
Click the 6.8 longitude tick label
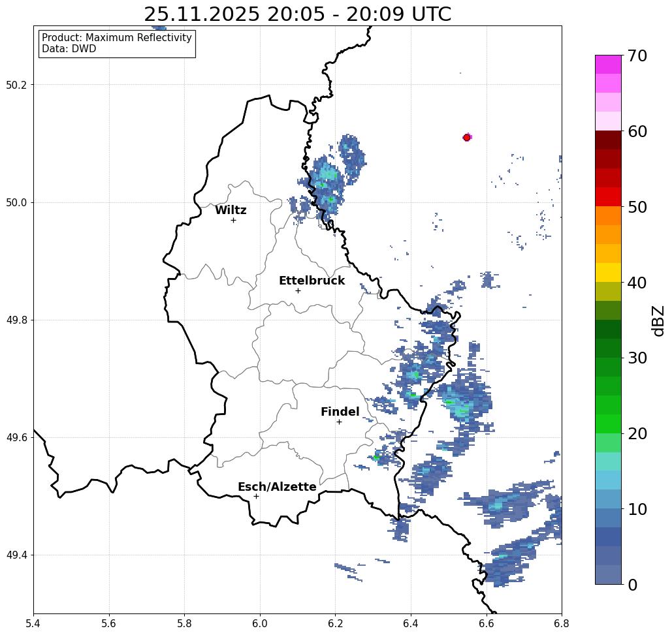tap(562, 624)
